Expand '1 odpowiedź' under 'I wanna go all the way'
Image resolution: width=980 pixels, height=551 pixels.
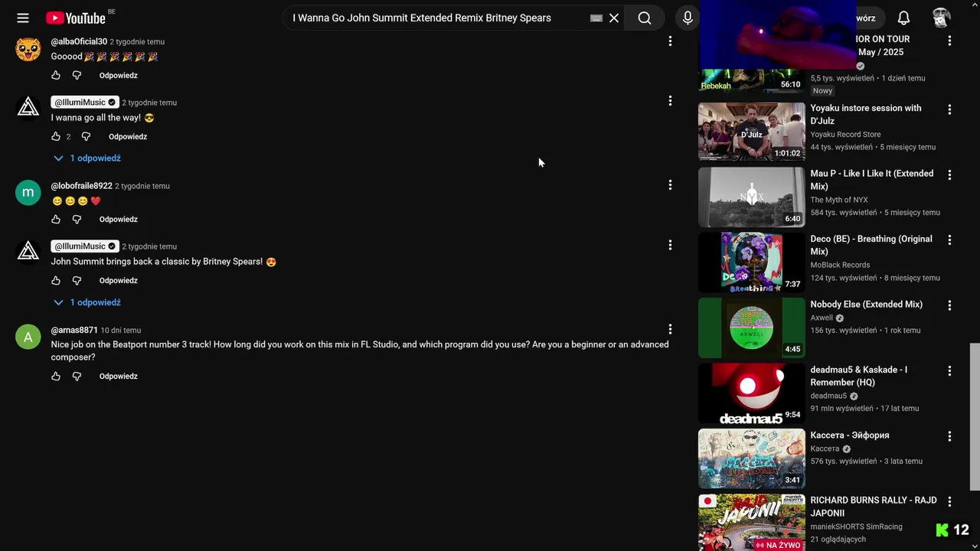(x=87, y=158)
